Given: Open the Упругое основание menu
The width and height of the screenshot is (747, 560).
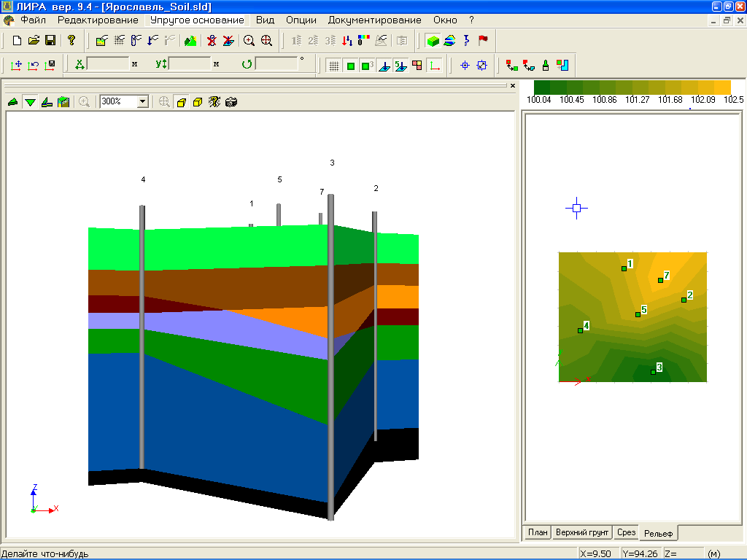Looking at the screenshot, I should [197, 20].
